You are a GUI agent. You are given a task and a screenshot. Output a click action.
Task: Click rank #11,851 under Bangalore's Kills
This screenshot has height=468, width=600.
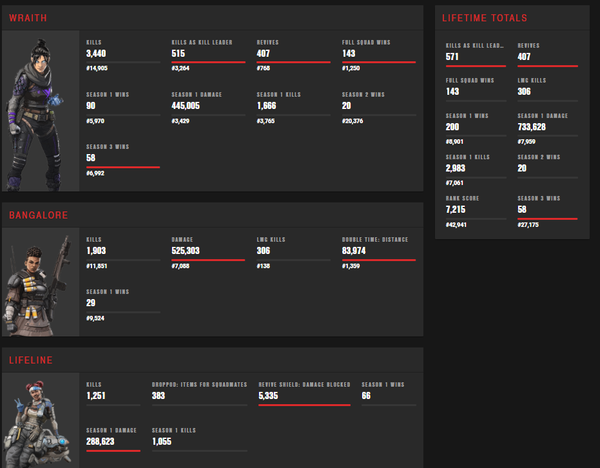(x=97, y=266)
